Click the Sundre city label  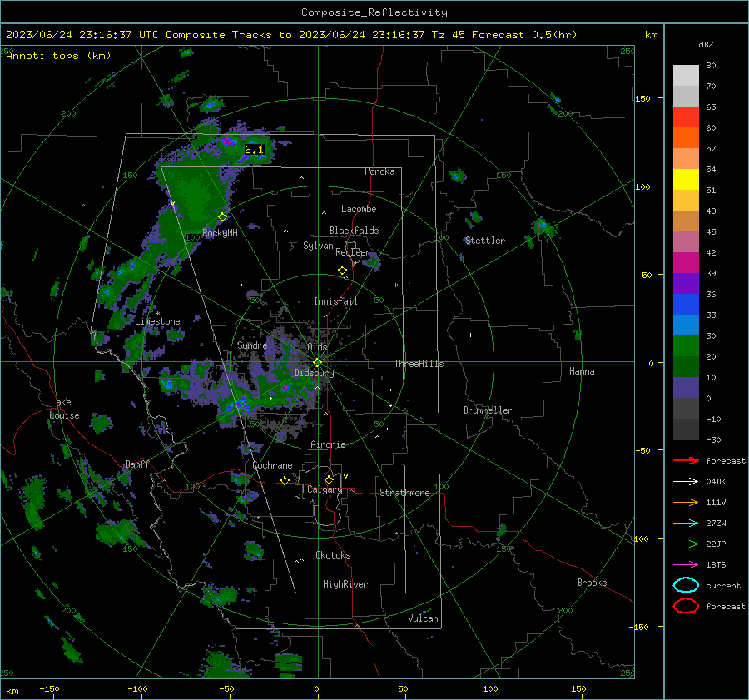(252, 345)
